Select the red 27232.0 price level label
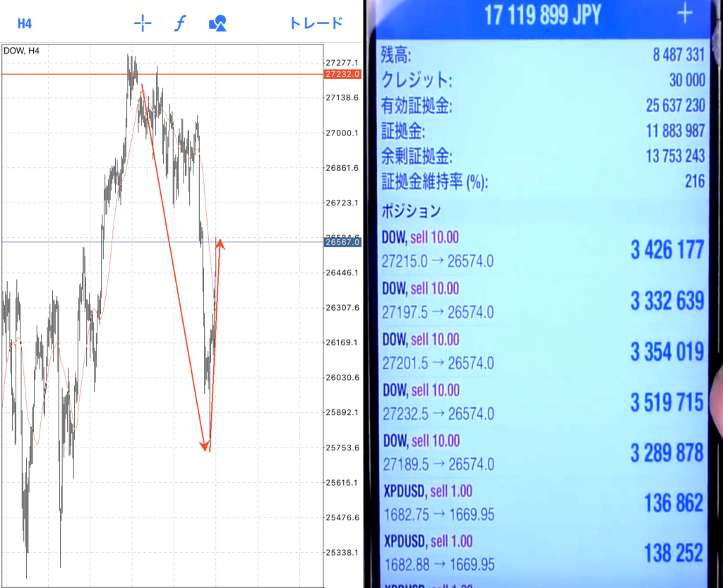 [342, 74]
